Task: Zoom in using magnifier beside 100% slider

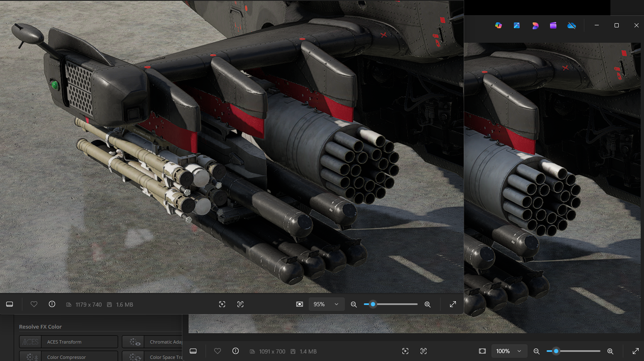Action: [610, 351]
